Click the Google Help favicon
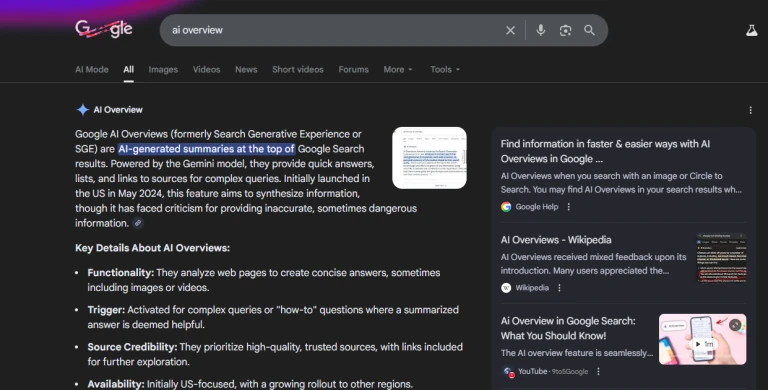Viewport: 768px width, 390px height. (506, 207)
